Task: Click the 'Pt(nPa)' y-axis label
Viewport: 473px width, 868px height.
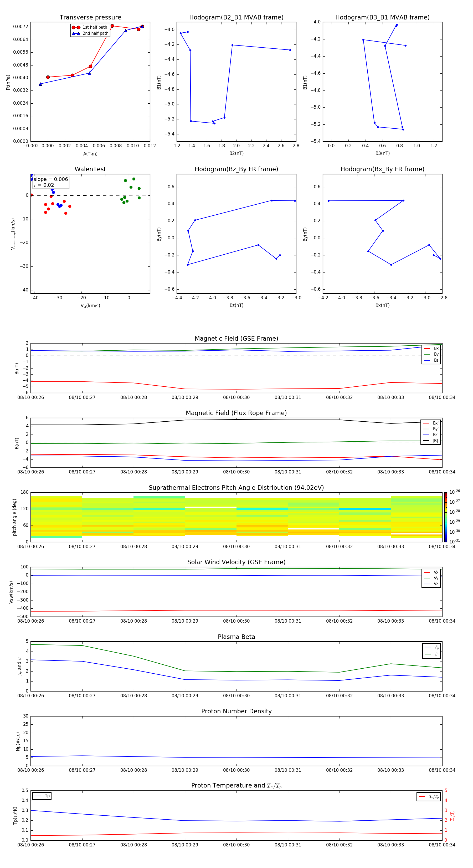Action: 8,82
